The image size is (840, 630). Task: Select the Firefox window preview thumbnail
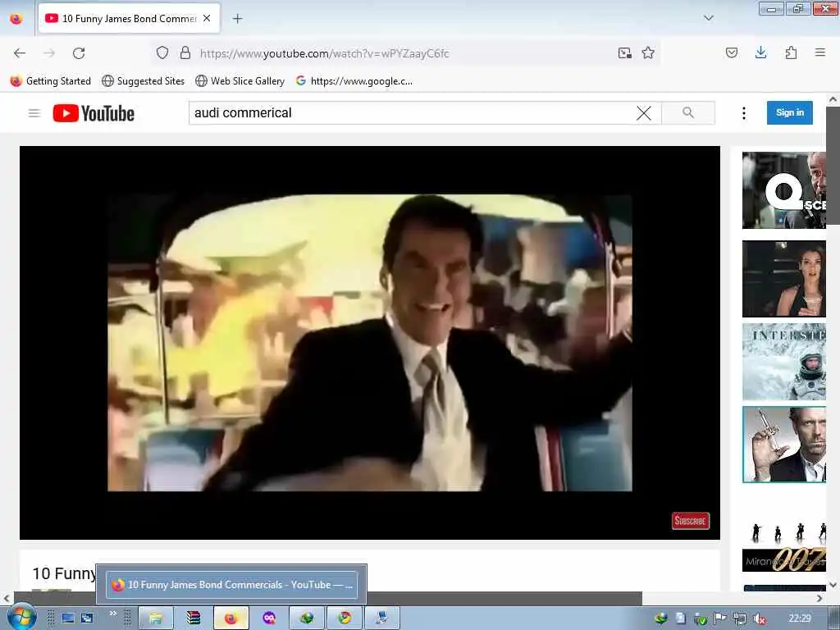point(231,584)
